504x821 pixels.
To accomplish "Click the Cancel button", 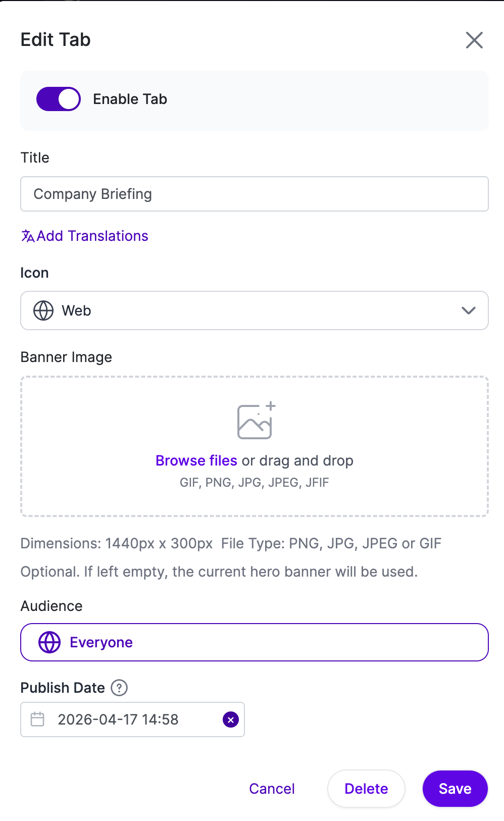I will pos(272,789).
